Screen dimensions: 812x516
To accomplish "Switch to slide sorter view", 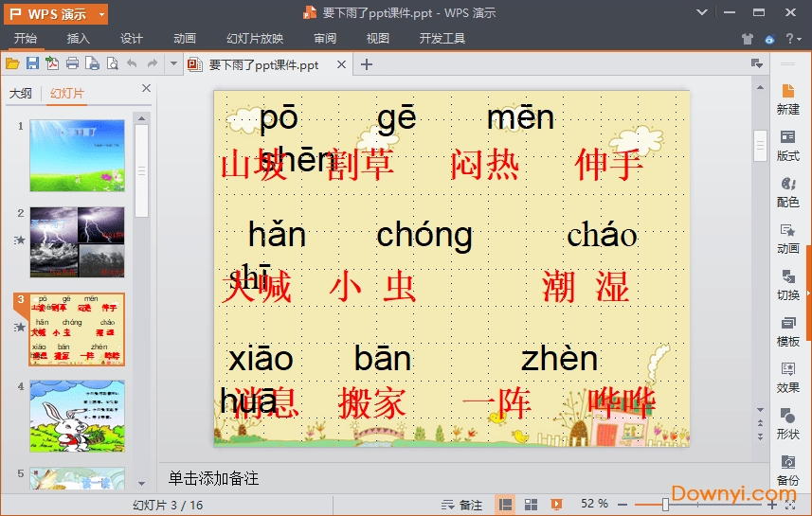I will 532,505.
